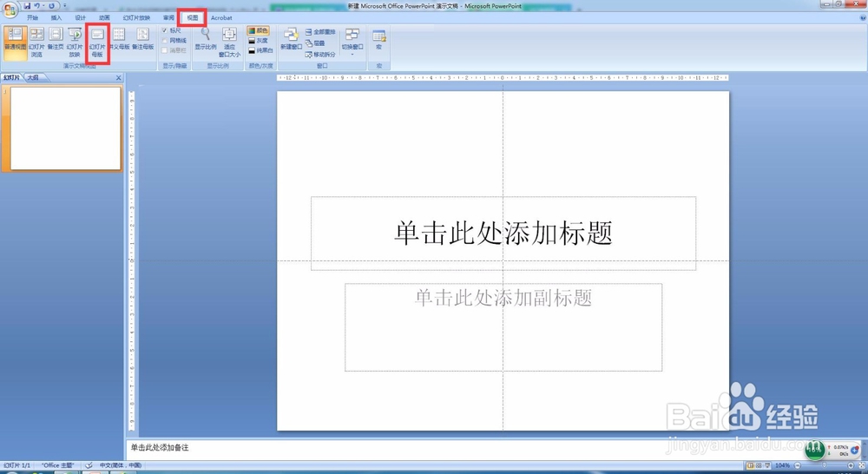This screenshot has height=474, width=868.
Task: Click 中文(简体，中国) language in status bar
Action: [x=120, y=465]
